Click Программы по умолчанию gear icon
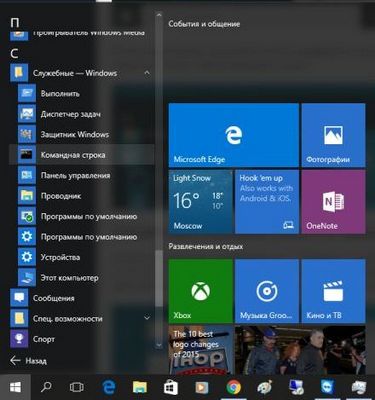Viewport: 375px width, 400px height. pos(27,237)
